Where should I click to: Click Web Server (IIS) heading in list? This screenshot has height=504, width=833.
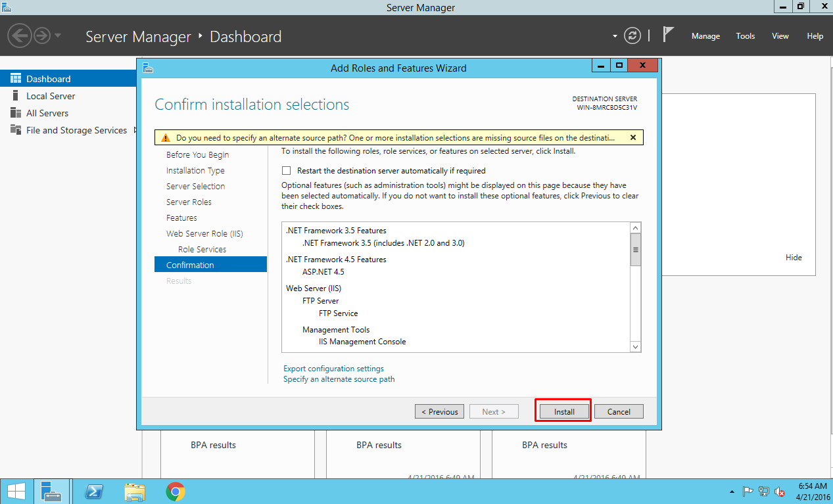[x=314, y=288]
